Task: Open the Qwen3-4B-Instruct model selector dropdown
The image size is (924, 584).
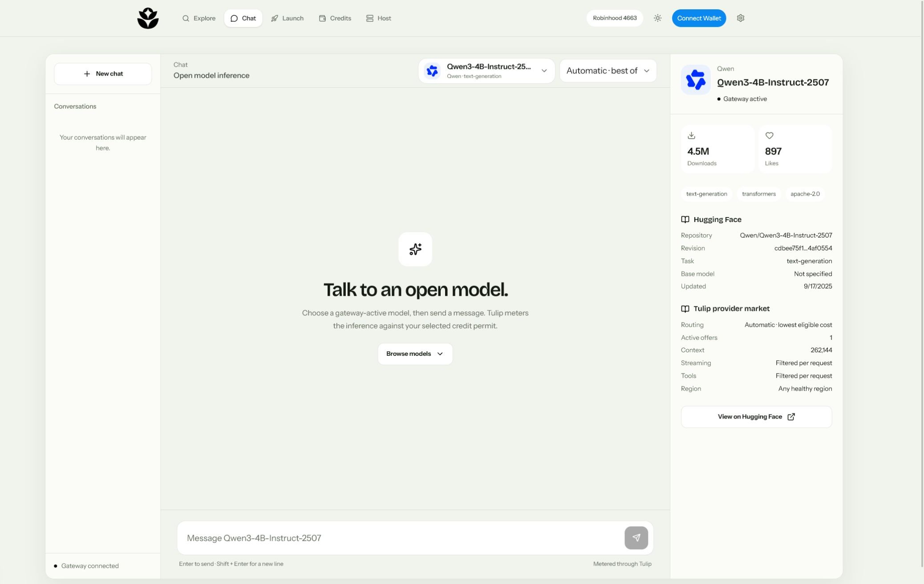Action: [486, 71]
